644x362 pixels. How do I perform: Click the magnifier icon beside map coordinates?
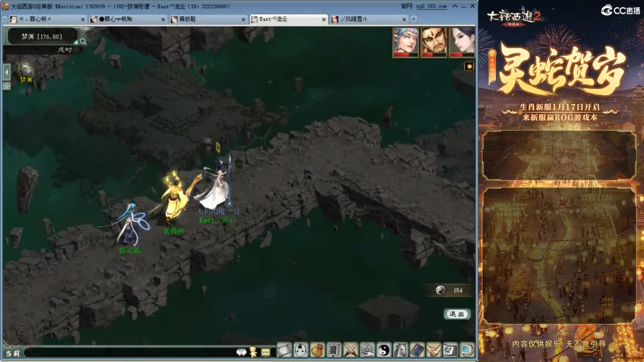[x=83, y=42]
